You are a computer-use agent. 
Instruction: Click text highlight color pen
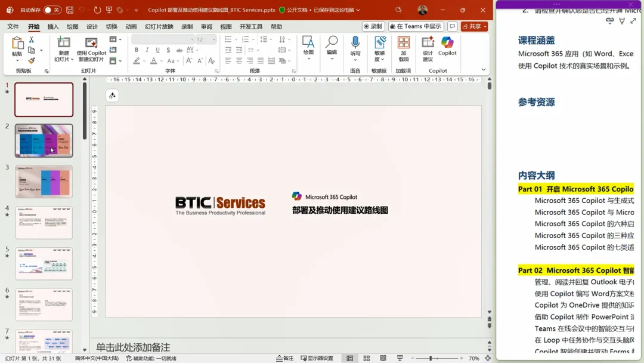tap(137, 61)
